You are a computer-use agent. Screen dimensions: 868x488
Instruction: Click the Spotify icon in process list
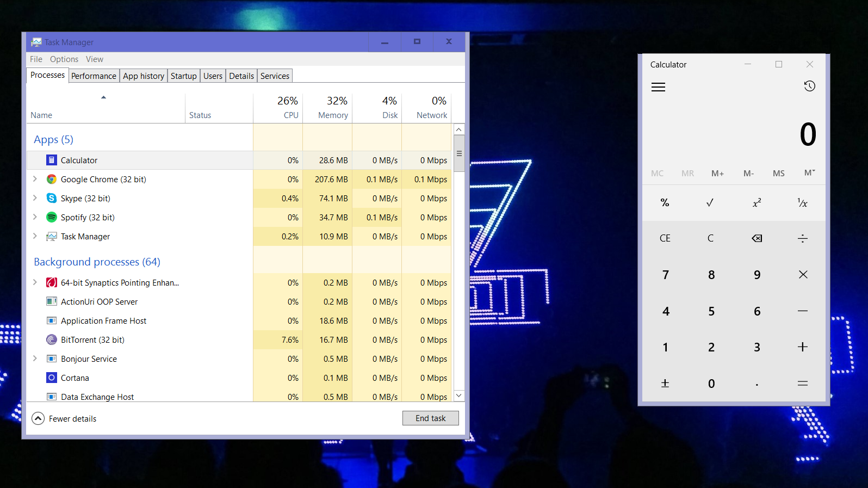(52, 217)
